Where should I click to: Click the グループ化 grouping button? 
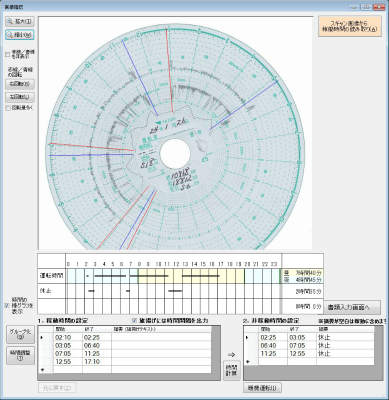20,334
